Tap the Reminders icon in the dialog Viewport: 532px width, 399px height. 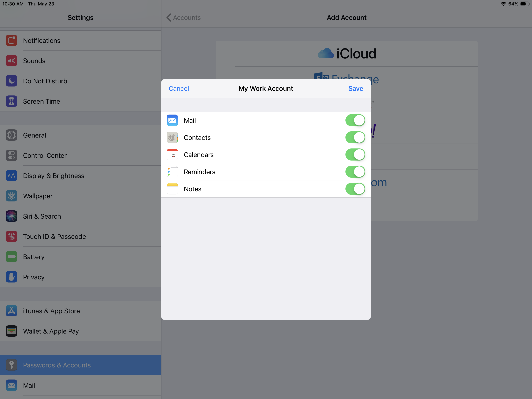pos(172,172)
